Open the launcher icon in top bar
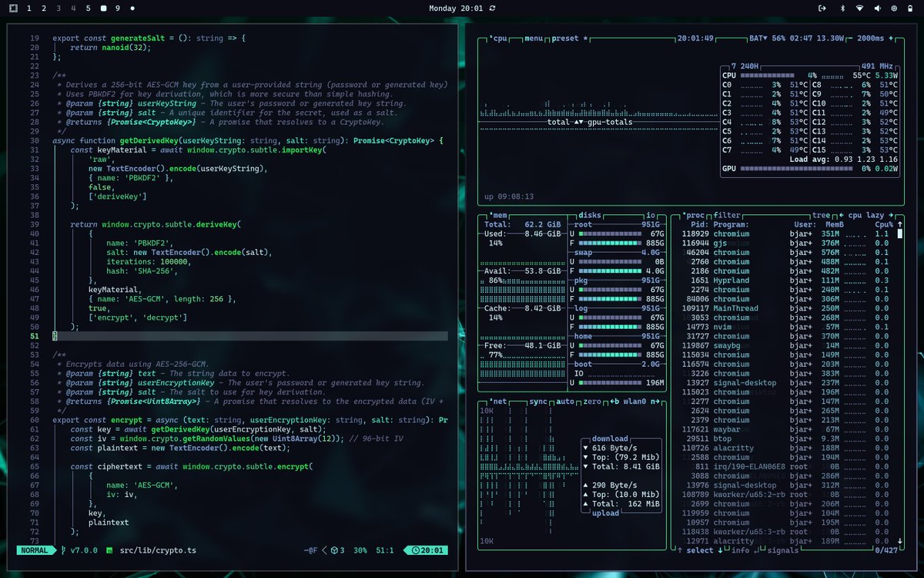This screenshot has width=924, height=578. coord(14,8)
